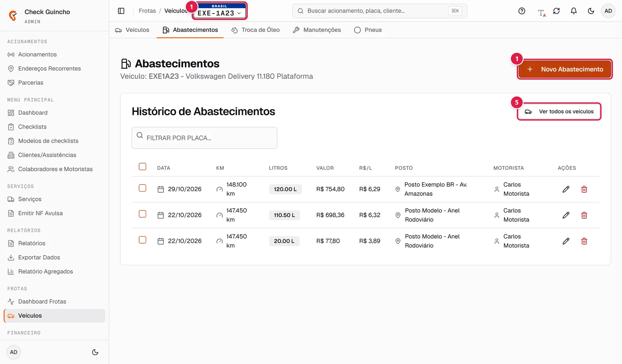Focus the Filtrar por placa field
This screenshot has height=364, width=622.
point(204,138)
